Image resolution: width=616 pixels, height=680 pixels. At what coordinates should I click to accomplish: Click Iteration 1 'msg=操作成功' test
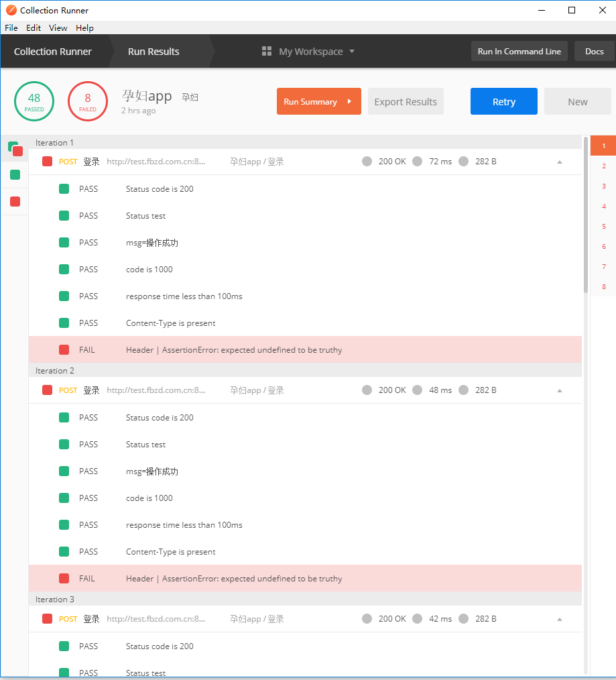pos(151,242)
